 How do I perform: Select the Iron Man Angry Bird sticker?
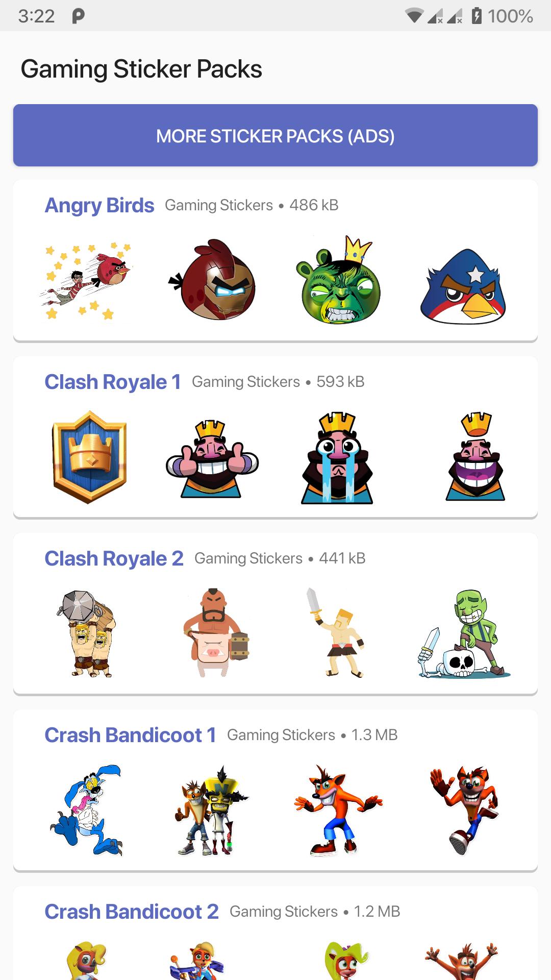click(212, 280)
